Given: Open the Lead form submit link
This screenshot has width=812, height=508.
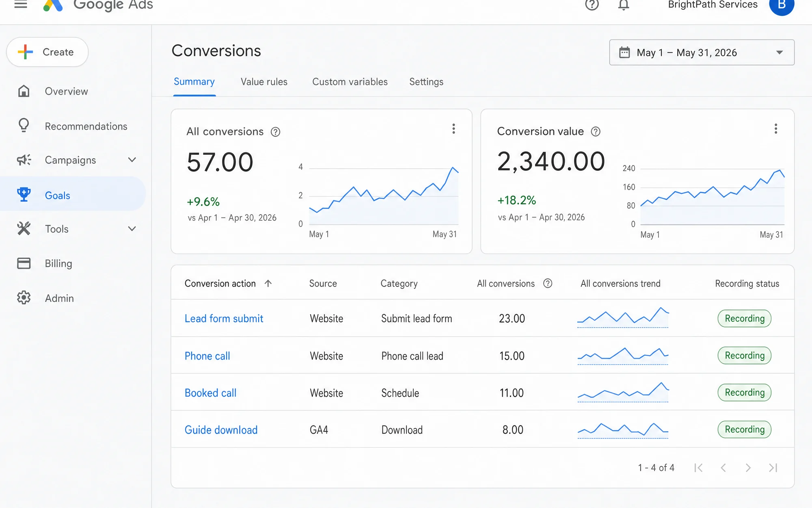Looking at the screenshot, I should tap(224, 319).
